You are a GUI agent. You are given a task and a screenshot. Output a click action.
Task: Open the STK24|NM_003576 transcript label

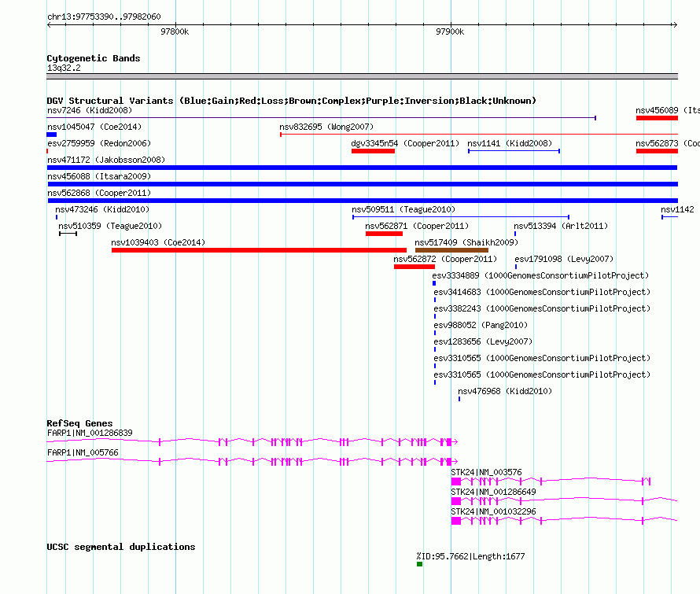[486, 472]
